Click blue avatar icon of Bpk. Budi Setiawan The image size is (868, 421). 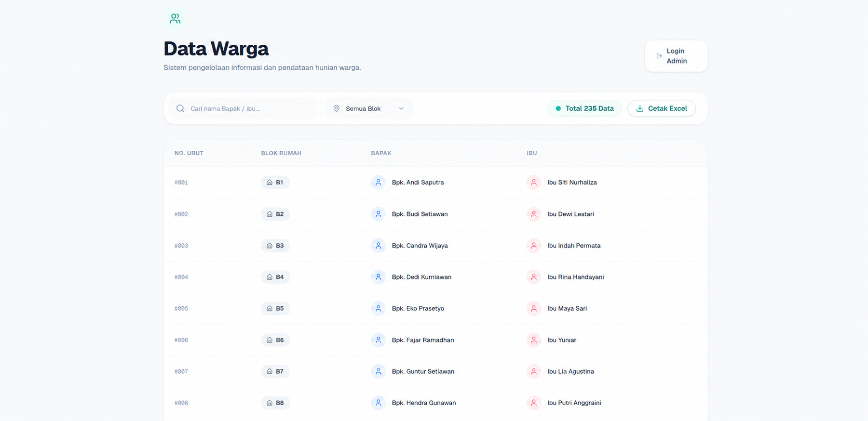379,214
